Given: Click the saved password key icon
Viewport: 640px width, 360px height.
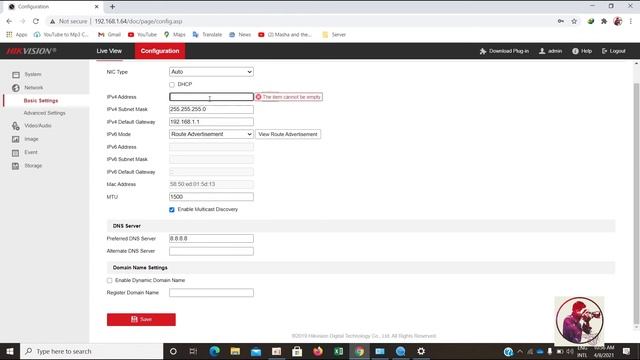Looking at the screenshot, I should pyautogui.click(x=561, y=21).
